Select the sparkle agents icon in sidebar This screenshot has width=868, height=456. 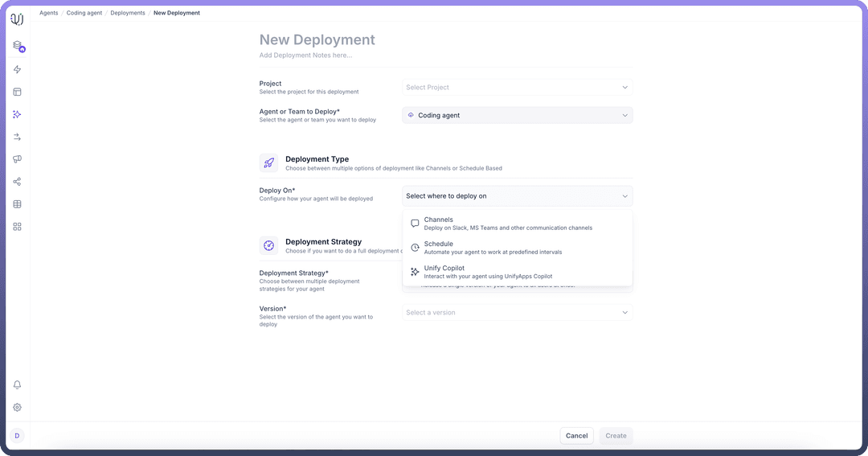[17, 115]
